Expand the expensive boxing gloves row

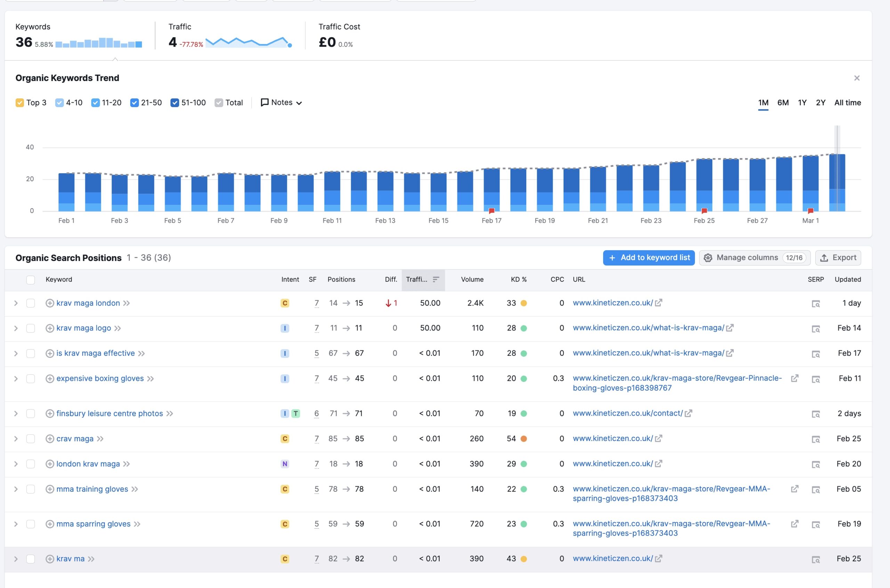click(x=16, y=378)
